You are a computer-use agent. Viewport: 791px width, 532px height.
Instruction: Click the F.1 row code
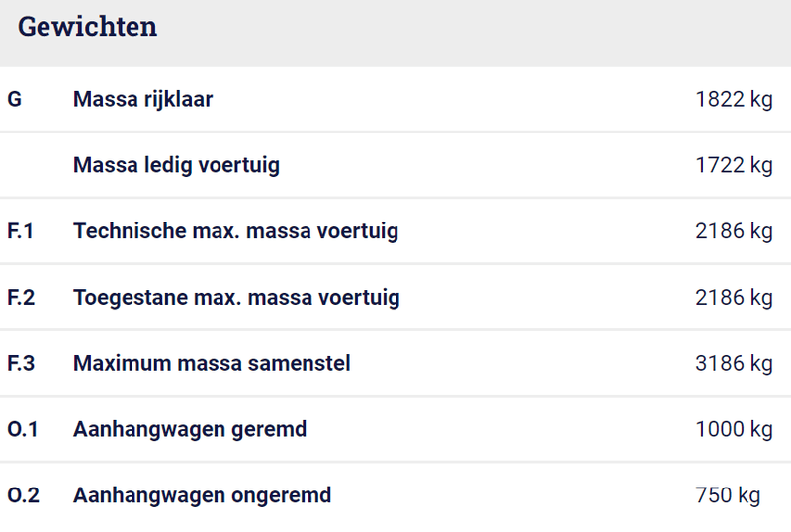point(21,231)
